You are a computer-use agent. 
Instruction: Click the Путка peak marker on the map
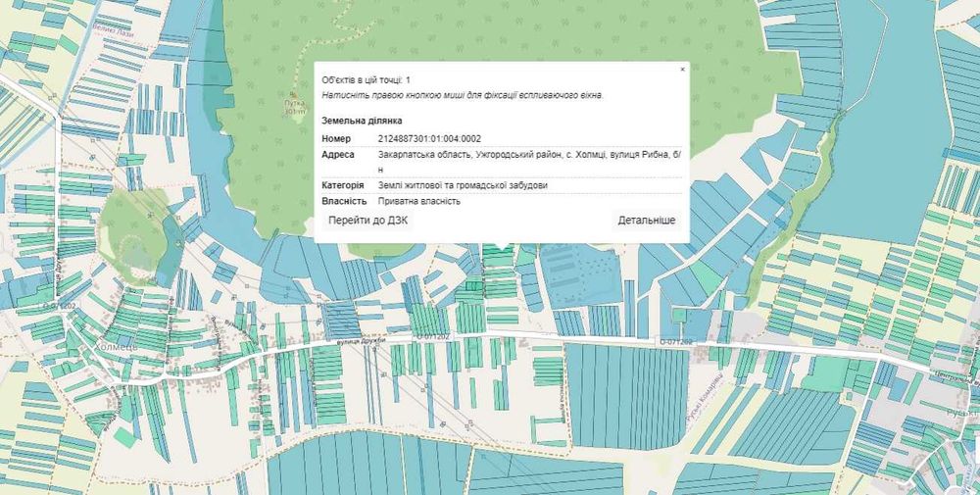294,96
